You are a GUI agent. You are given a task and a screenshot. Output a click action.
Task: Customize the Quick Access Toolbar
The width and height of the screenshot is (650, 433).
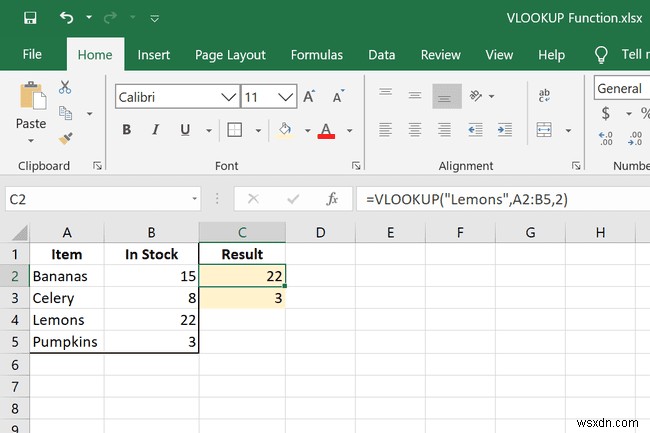pos(154,18)
